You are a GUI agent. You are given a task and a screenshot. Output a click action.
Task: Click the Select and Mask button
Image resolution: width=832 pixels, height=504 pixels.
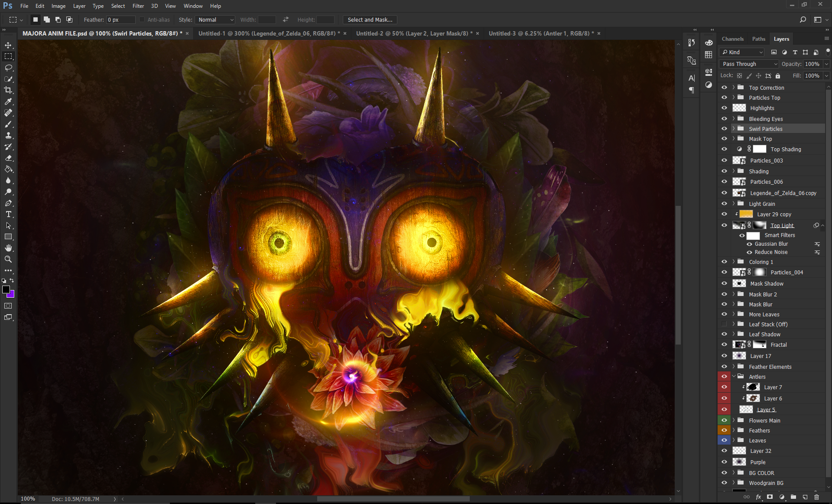click(370, 20)
